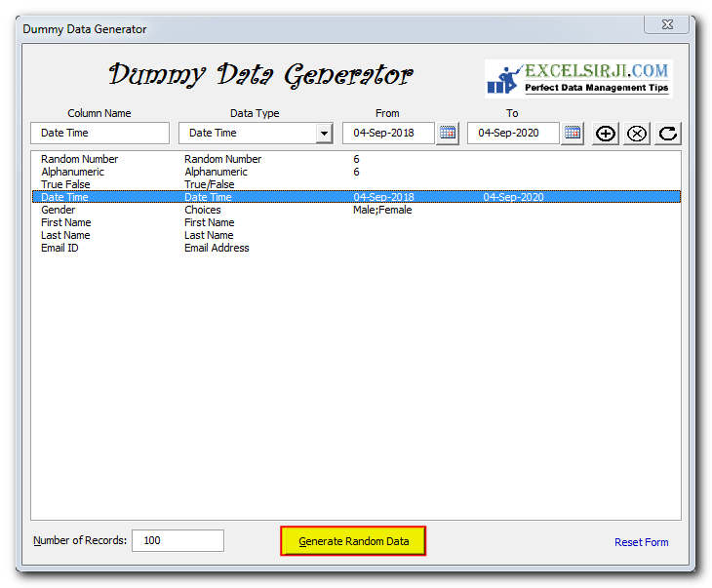Open the To date calendar picker
The width and height of the screenshot is (712, 588).
573,133
